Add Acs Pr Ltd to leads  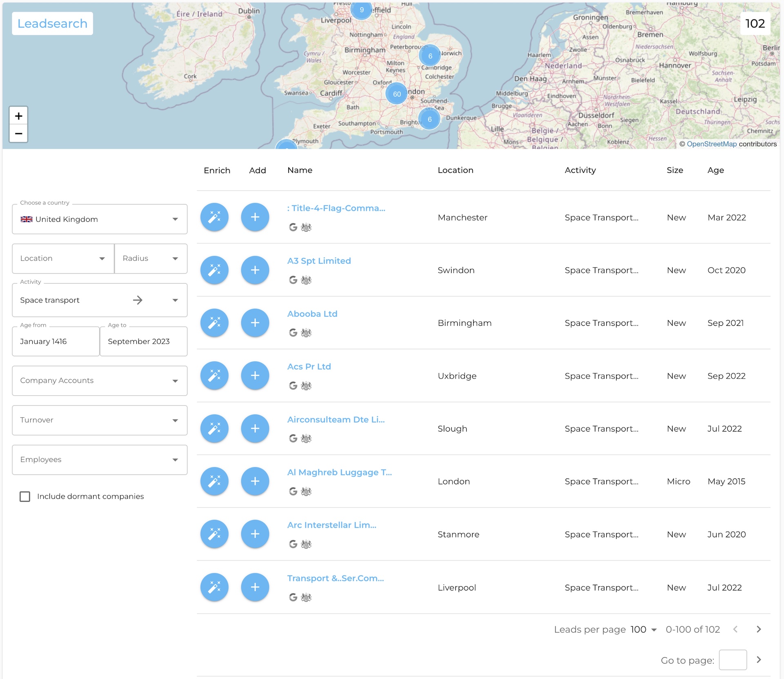[255, 375]
